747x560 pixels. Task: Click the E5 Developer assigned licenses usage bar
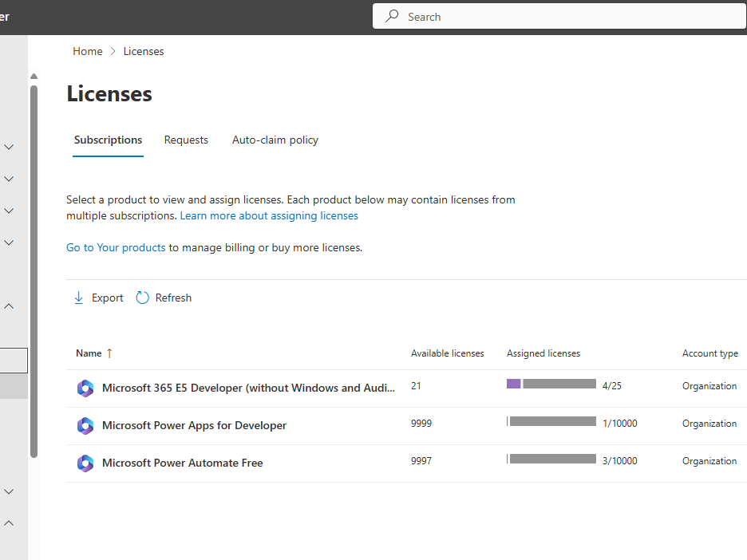tap(551, 385)
